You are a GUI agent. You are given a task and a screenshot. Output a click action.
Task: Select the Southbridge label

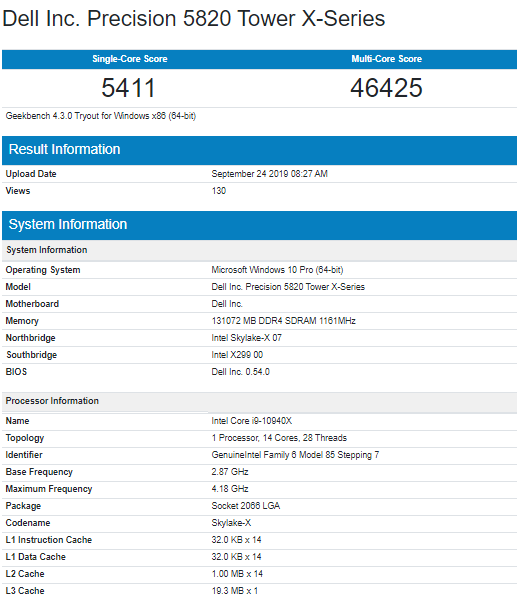click(32, 355)
